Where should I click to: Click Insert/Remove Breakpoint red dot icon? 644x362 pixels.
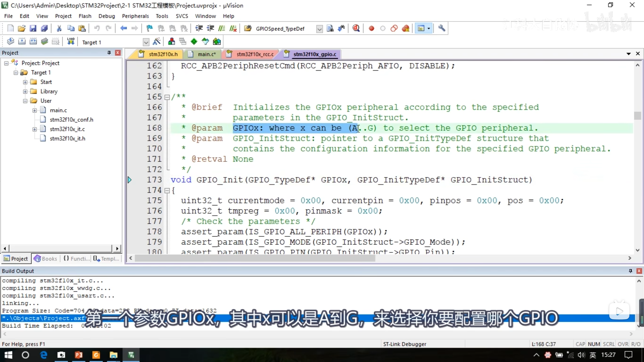(371, 28)
